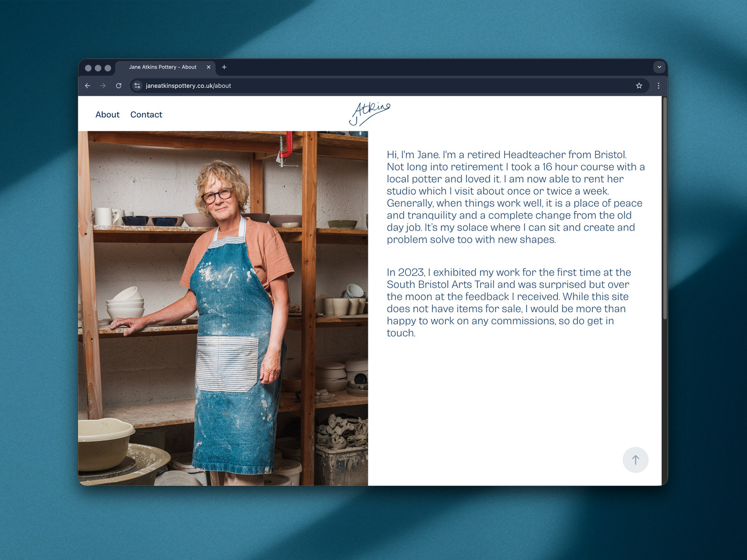Open the Contact navigation link
747x560 pixels.
click(x=146, y=115)
